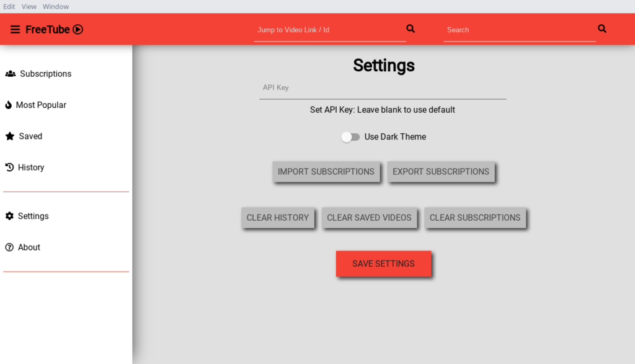635x364 pixels.
Task: Open the Edit menu
Action: 9,6
